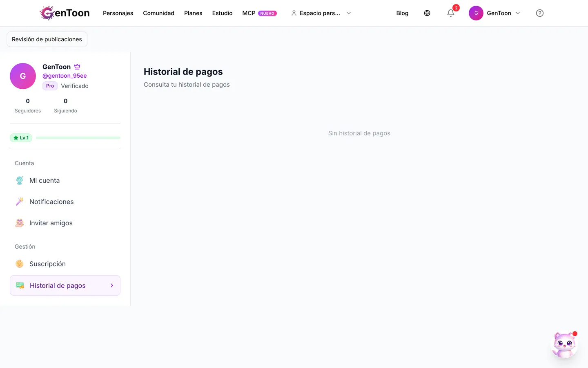Screen dimensions: 588x368
Task: Open the Comunidad menu item
Action: 158,13
